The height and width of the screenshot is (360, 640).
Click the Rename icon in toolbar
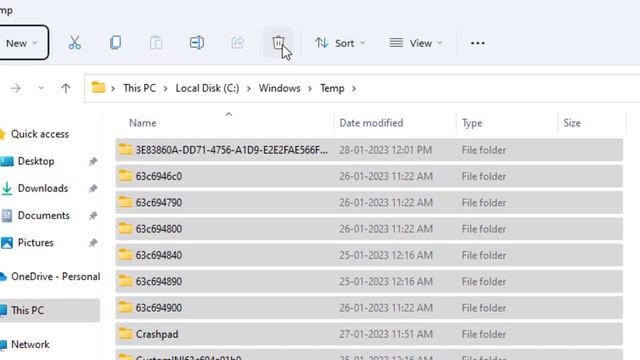197,43
